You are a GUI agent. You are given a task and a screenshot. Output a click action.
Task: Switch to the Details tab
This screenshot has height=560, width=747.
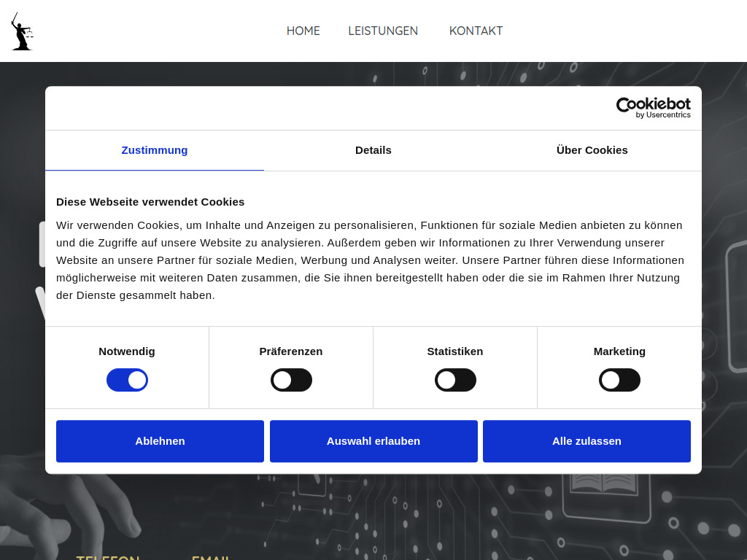point(373,150)
